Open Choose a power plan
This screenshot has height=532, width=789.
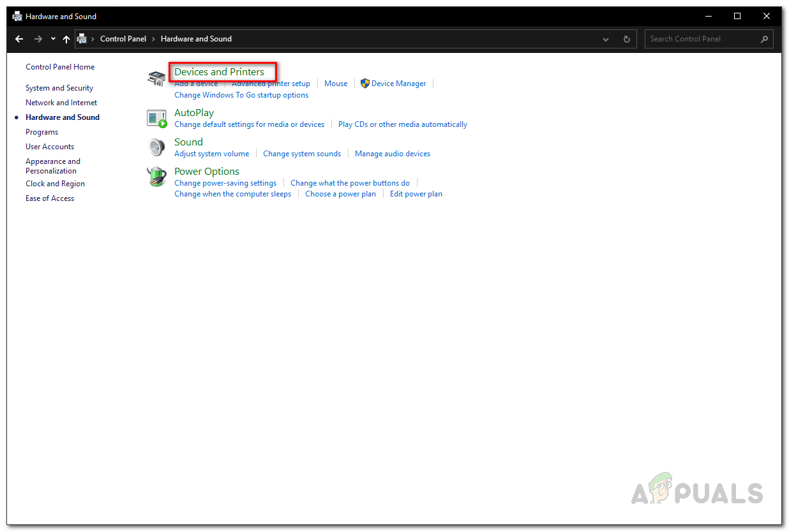(340, 194)
